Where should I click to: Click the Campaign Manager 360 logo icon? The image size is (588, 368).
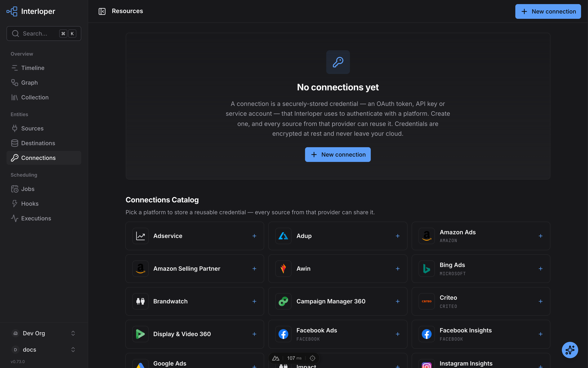pos(283,301)
